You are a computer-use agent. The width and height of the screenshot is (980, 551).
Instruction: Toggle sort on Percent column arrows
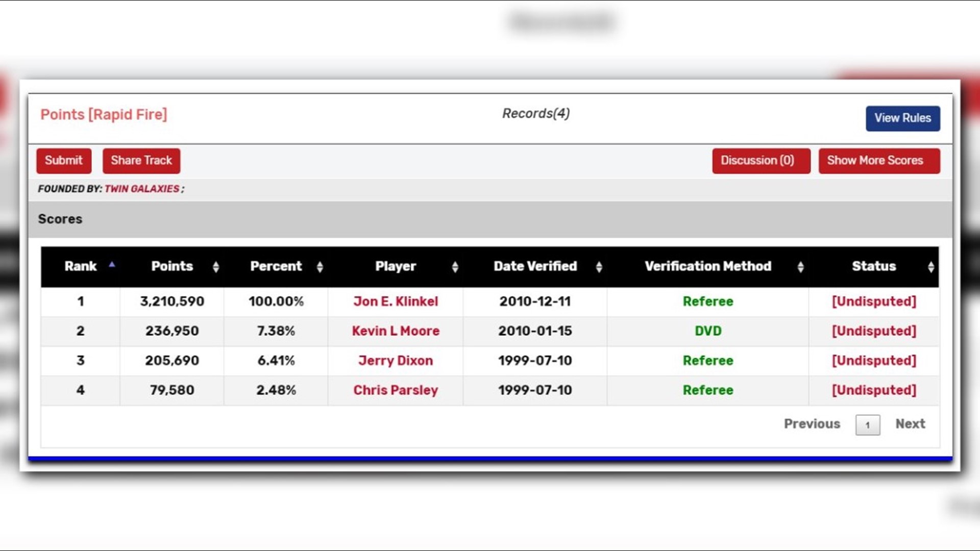tap(320, 267)
